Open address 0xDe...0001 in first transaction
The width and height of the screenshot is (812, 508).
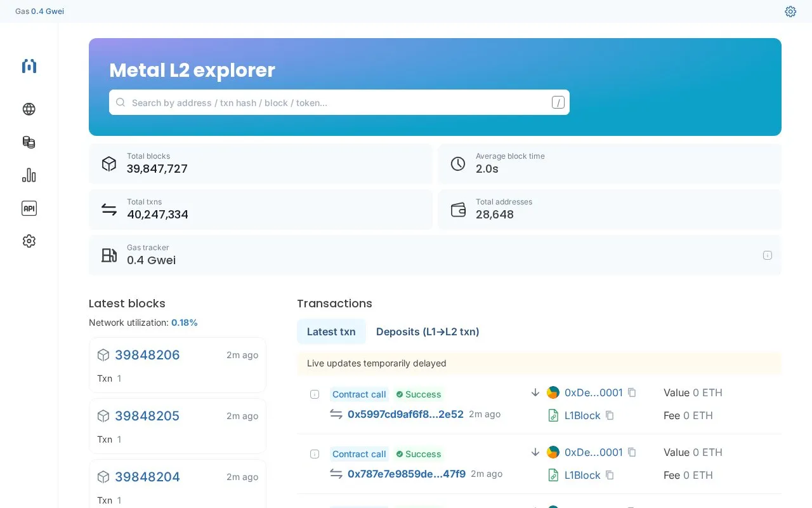click(593, 392)
